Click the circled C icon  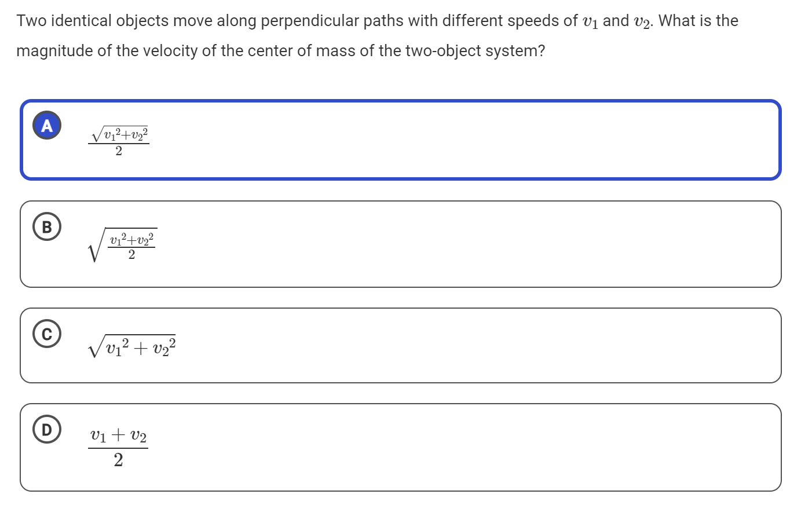click(x=47, y=333)
